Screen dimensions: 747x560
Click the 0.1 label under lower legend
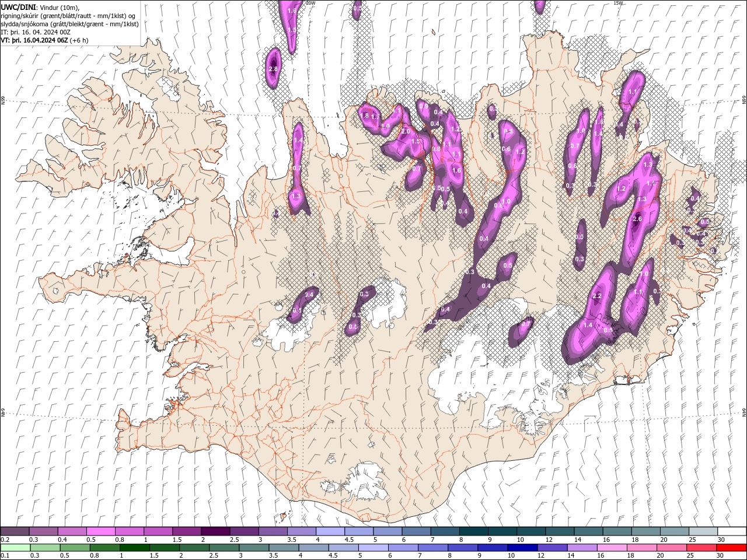point(5,556)
